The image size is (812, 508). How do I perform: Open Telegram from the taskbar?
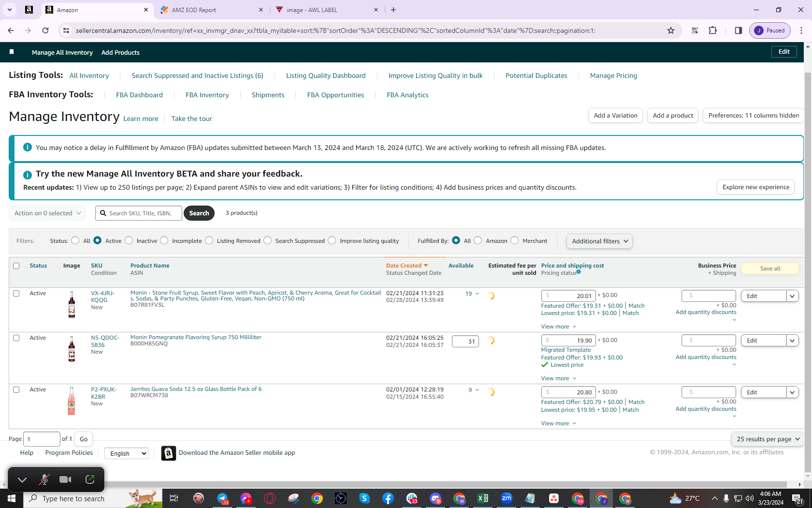[x=222, y=498]
